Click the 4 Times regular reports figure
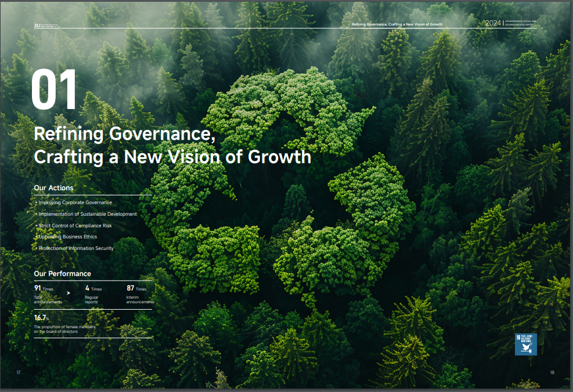The height and width of the screenshot is (392, 573). coord(93,288)
